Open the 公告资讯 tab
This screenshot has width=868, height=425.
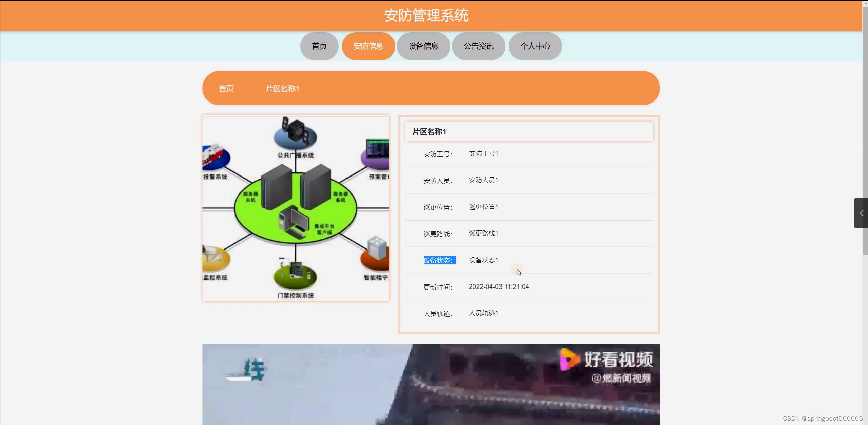coord(478,46)
